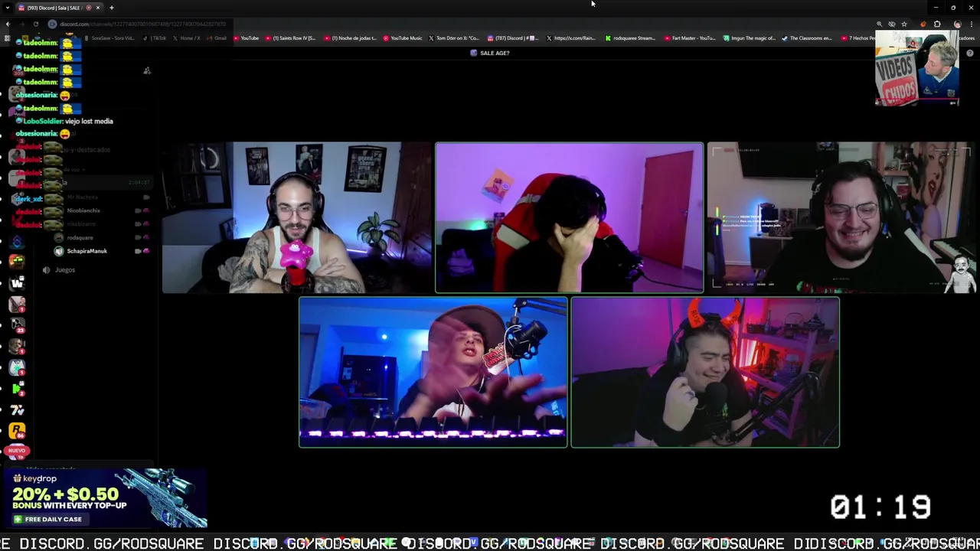Open the Home / X bookmark

pyautogui.click(x=187, y=38)
